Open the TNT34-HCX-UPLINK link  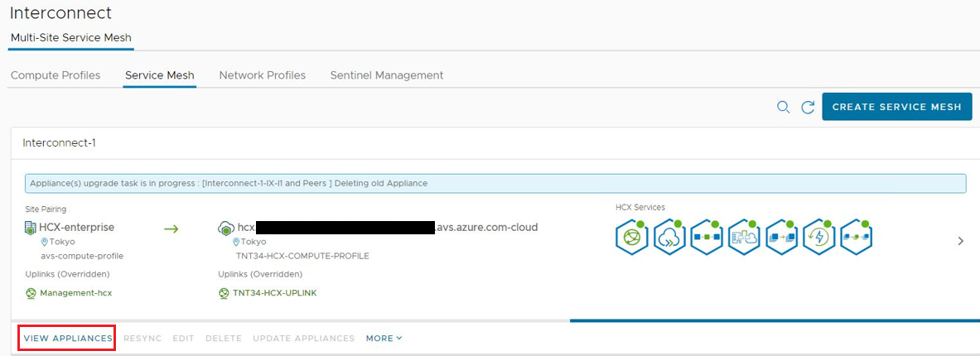click(x=275, y=293)
